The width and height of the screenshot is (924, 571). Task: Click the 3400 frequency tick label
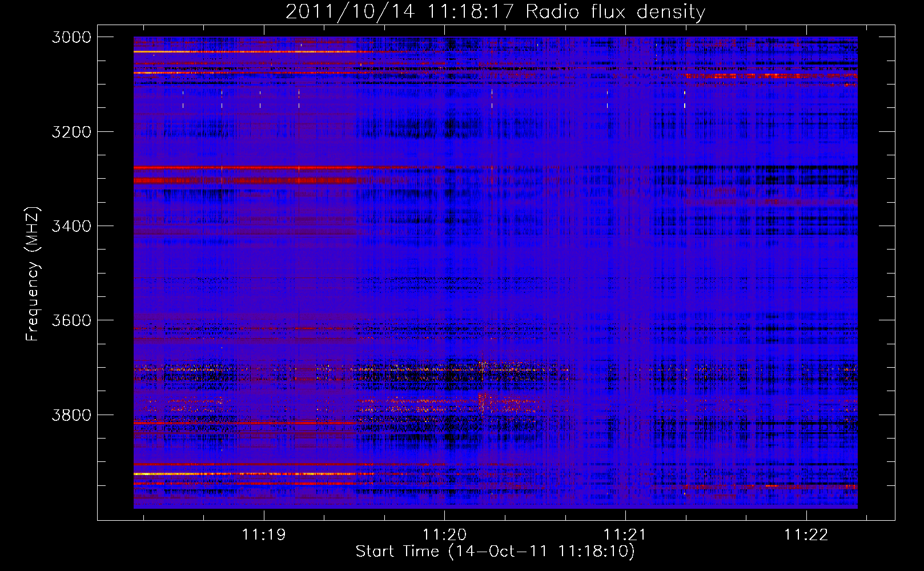pos(71,226)
